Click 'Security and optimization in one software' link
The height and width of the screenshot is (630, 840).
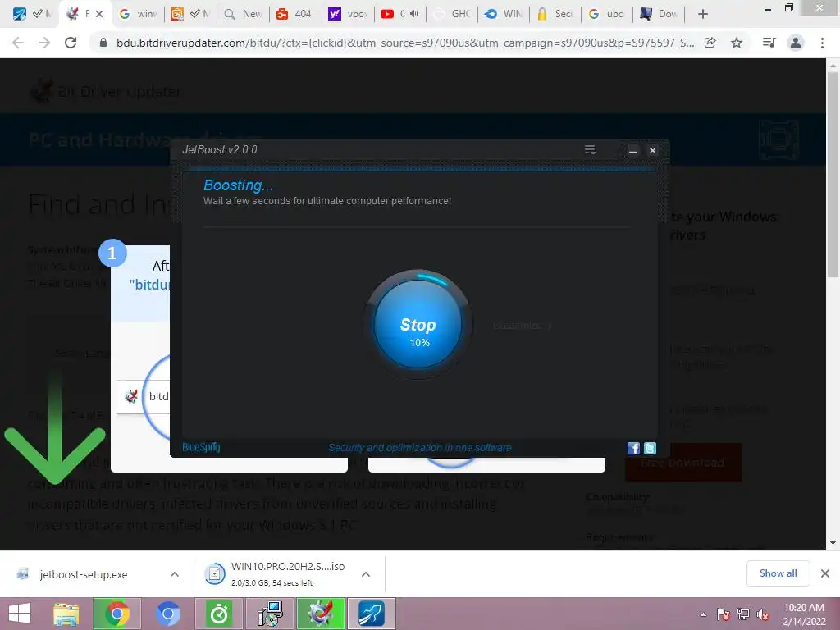(x=419, y=448)
